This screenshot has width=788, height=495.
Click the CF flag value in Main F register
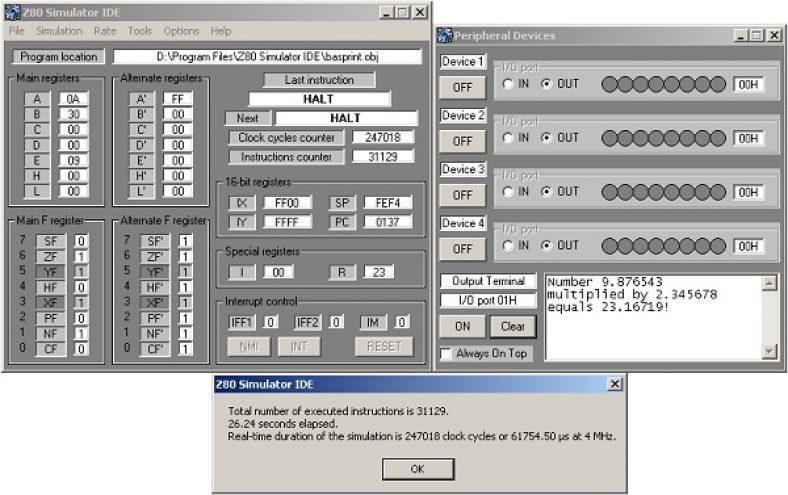(x=81, y=349)
